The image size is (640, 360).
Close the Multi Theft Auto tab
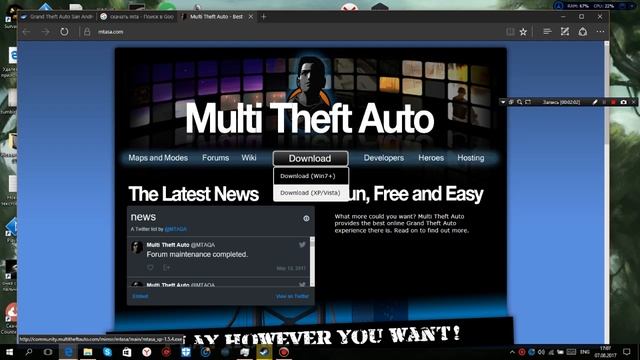click(251, 17)
